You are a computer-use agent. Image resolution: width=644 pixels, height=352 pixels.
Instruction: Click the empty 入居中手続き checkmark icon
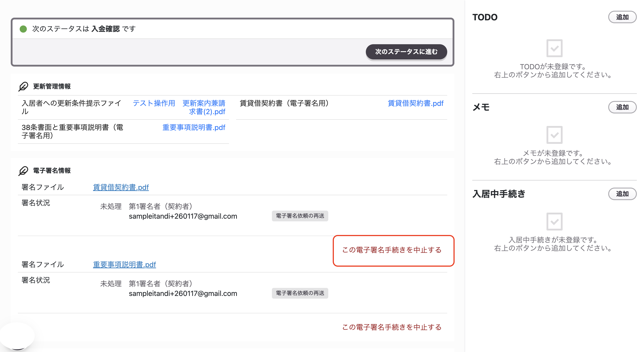point(554,221)
